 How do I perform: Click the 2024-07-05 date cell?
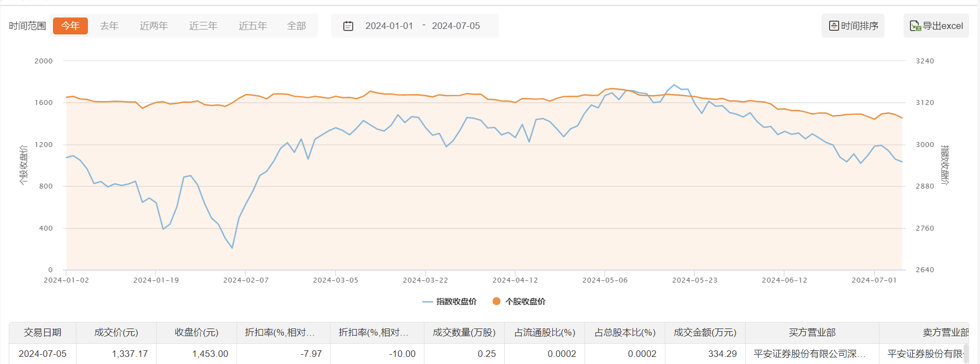tap(43, 354)
